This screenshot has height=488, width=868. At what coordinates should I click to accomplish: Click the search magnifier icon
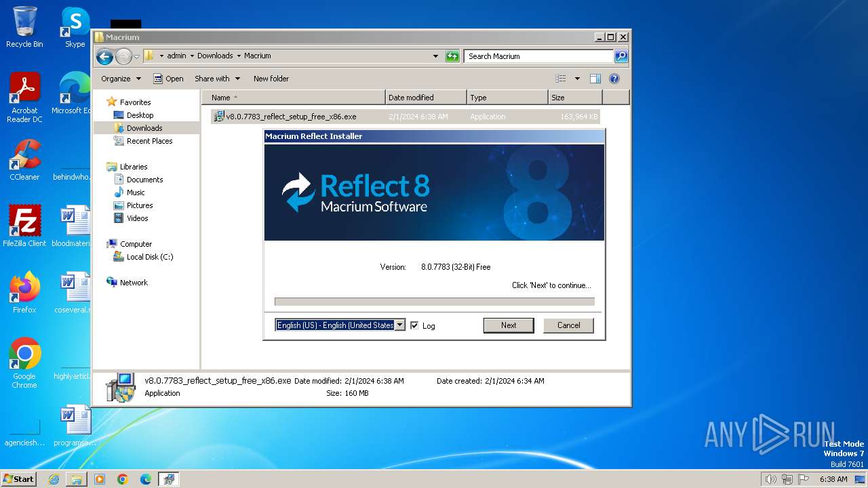pos(621,56)
